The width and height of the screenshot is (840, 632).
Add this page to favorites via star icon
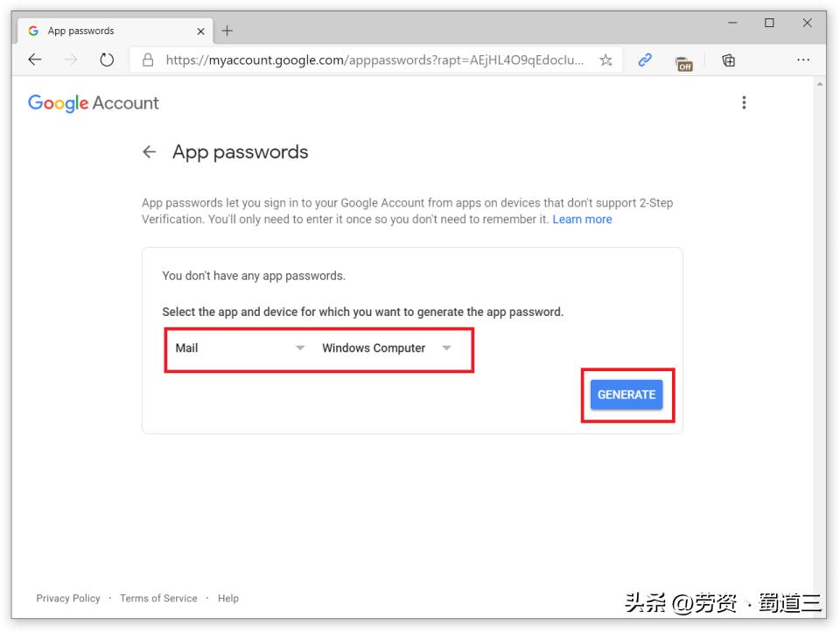pos(605,60)
